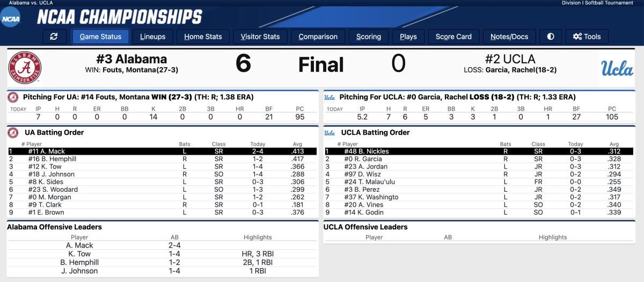Open the Home Stats tab
The height and width of the screenshot is (282, 644).
(x=203, y=37)
